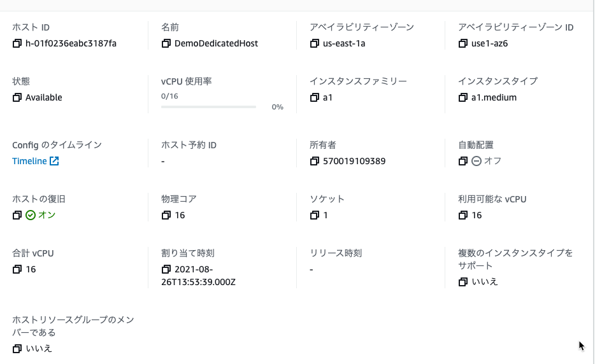Viewport: 595px width, 364px height.
Task: Copy the physical cores value 16
Action: (x=166, y=215)
